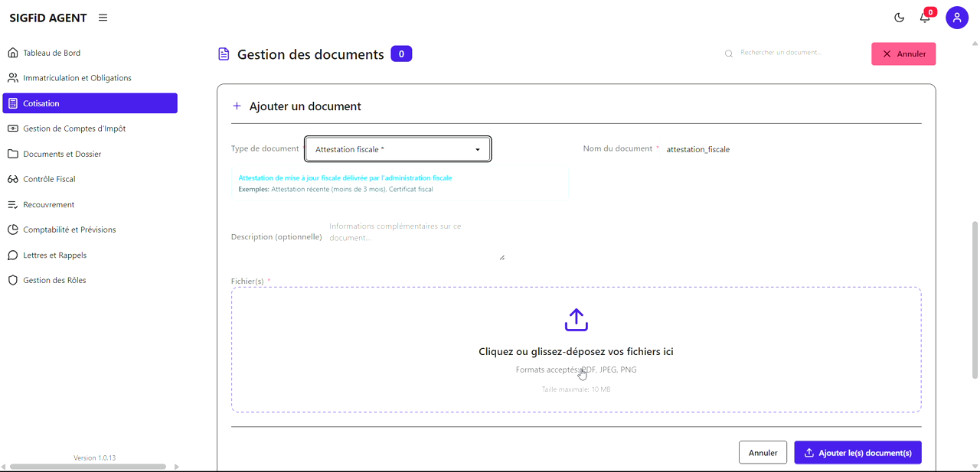The height and width of the screenshot is (472, 980).
Task: Click the file upload drop zone
Action: tap(577, 350)
